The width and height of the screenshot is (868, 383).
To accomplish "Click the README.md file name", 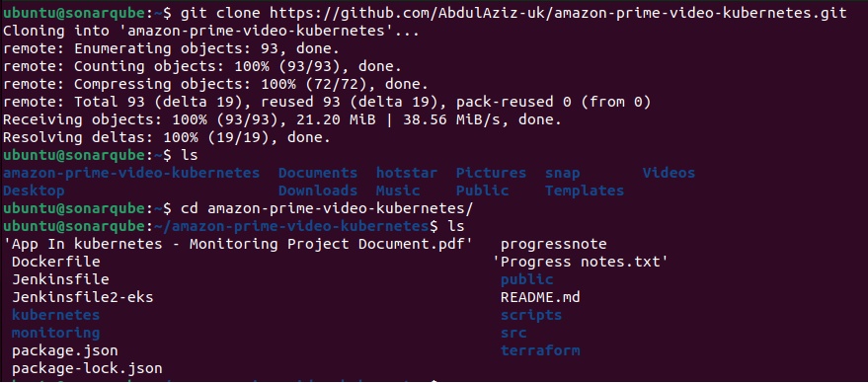I will click(x=540, y=297).
